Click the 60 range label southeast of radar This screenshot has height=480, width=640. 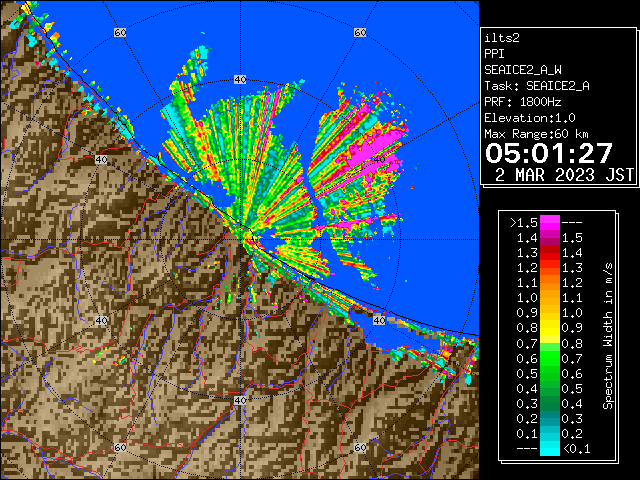[360, 447]
